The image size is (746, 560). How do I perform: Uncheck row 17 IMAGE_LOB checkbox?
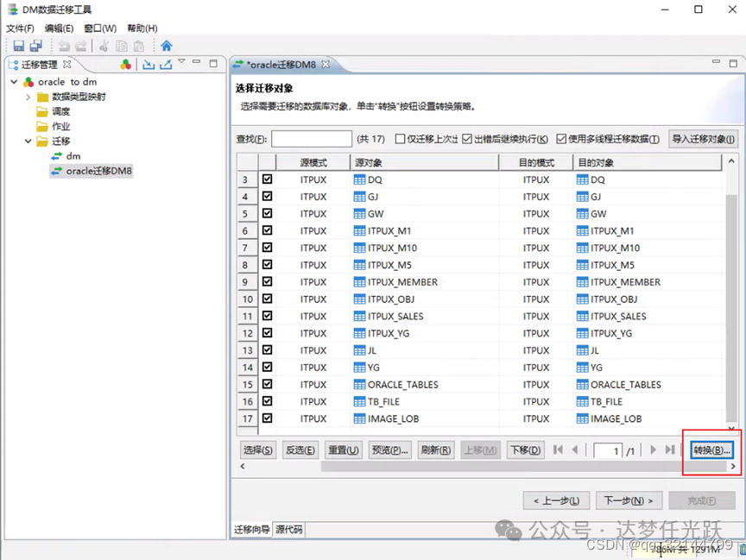pyautogui.click(x=268, y=418)
